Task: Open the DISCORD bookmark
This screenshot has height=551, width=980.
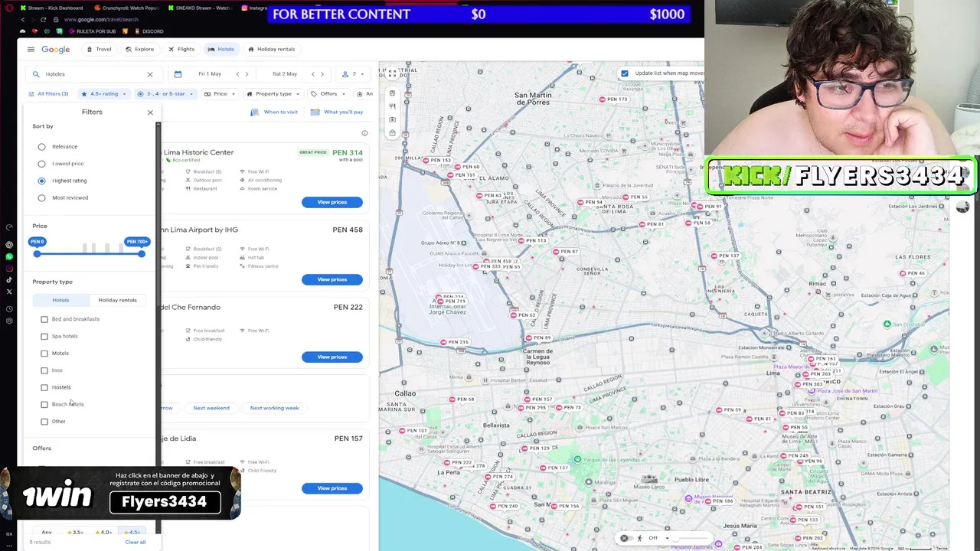Action: click(x=149, y=31)
